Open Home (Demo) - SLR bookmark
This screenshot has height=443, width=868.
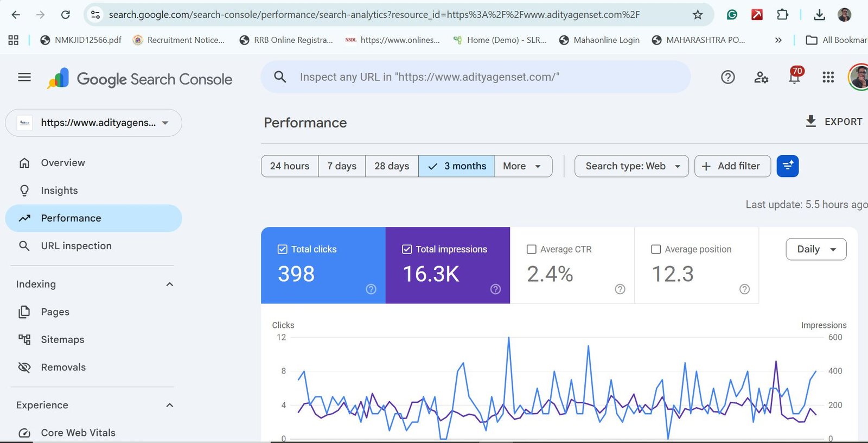pos(499,40)
